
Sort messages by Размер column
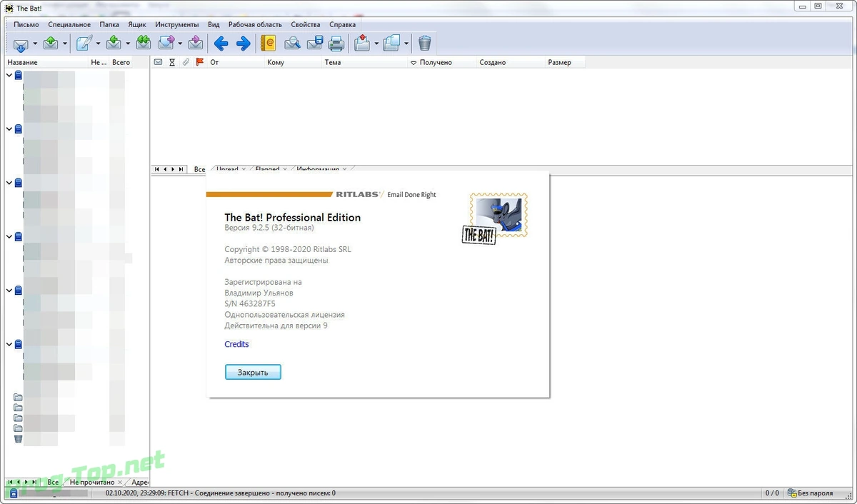click(564, 62)
